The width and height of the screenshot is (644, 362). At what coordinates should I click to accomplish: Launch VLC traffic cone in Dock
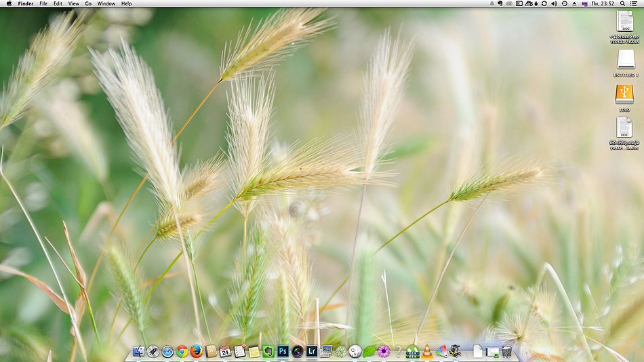[427, 351]
